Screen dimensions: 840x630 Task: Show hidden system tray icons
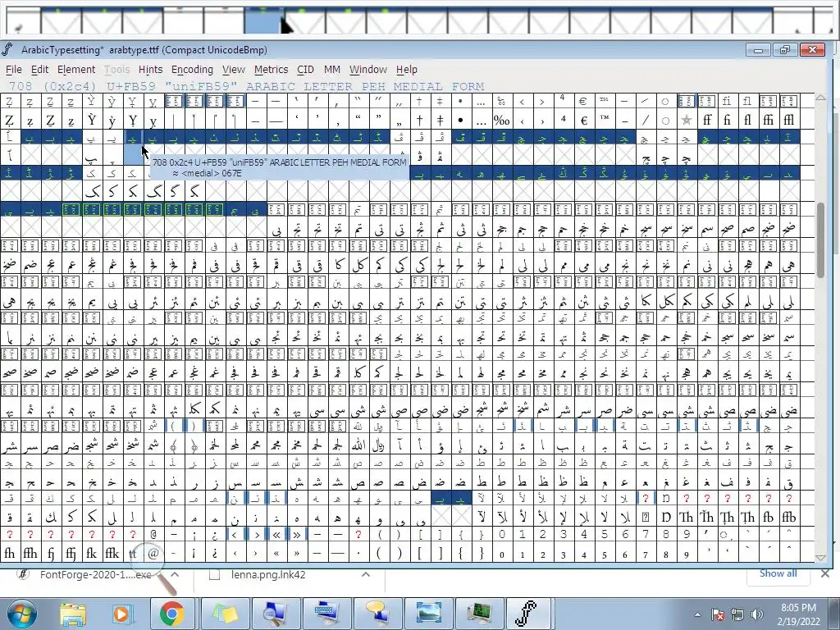pos(697,614)
